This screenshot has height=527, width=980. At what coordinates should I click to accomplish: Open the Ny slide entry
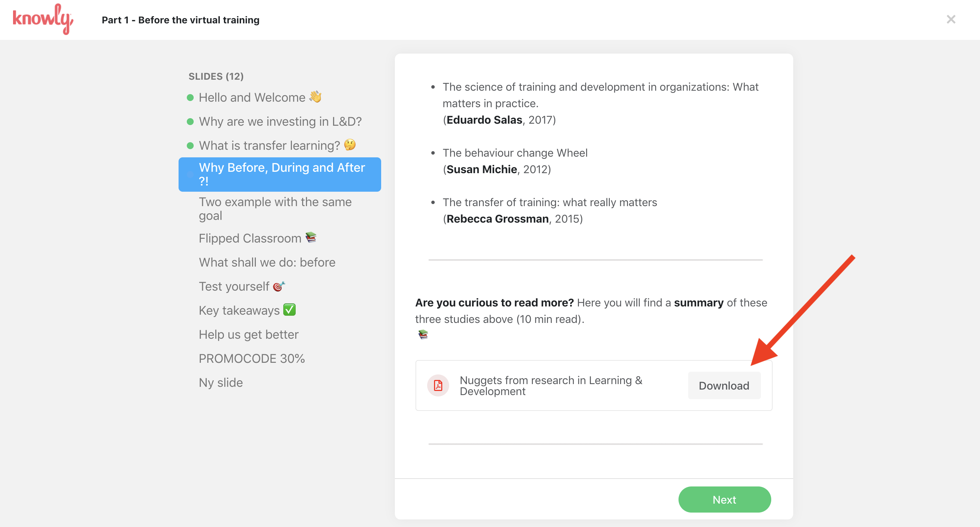221,382
